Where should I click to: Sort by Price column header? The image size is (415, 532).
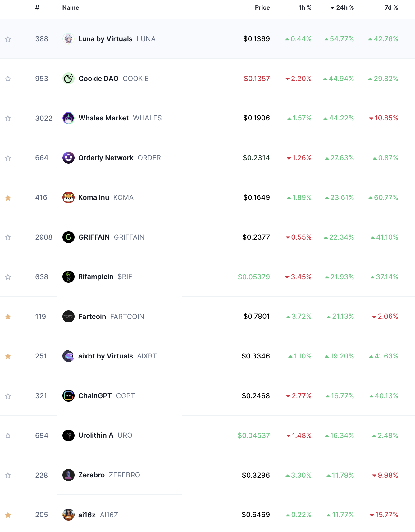coord(262,8)
